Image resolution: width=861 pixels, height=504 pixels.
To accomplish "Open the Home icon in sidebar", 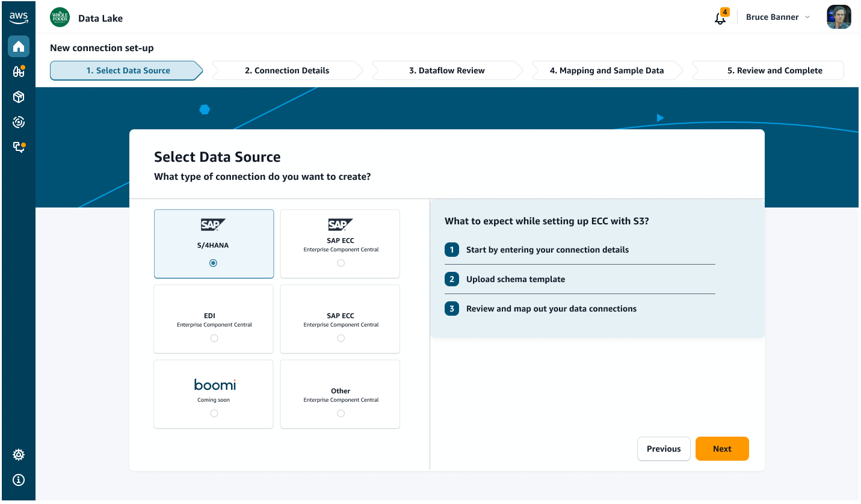I will pos(18,46).
